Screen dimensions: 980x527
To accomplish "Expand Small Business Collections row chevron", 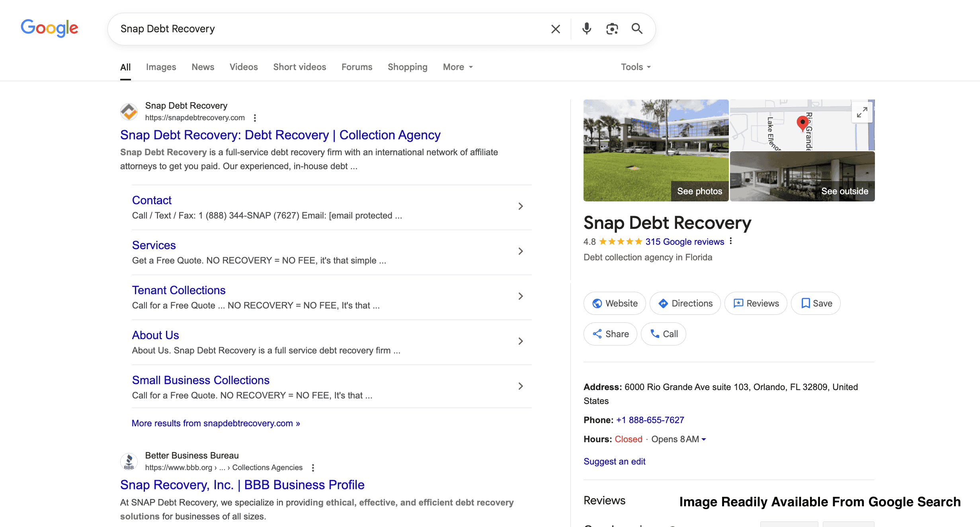I will click(x=521, y=386).
